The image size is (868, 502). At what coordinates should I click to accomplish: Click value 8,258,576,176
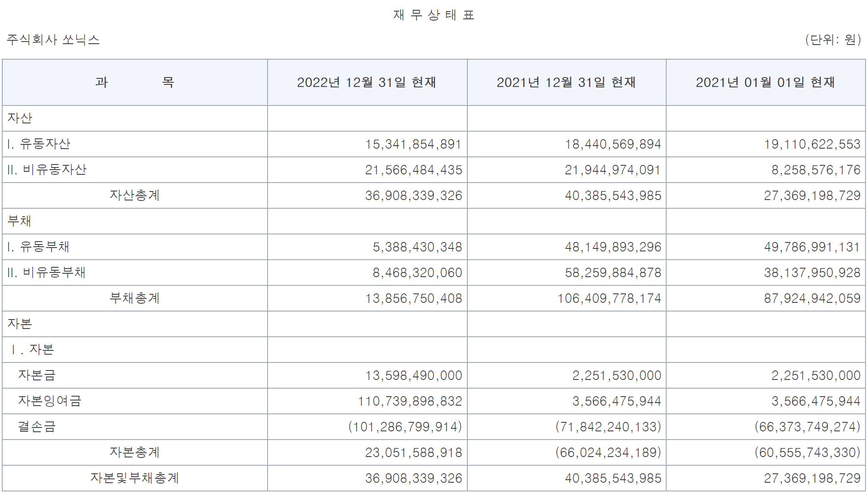816,170
